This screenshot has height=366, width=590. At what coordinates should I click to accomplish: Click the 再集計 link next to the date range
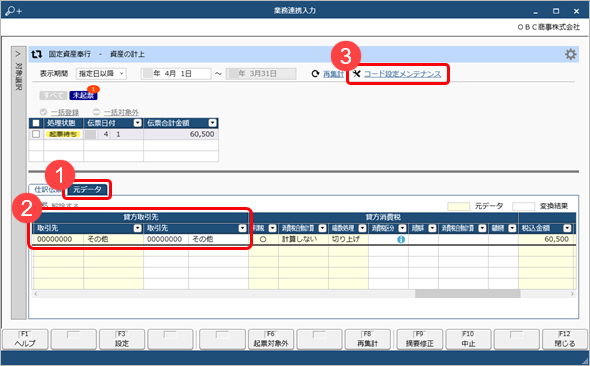point(333,74)
